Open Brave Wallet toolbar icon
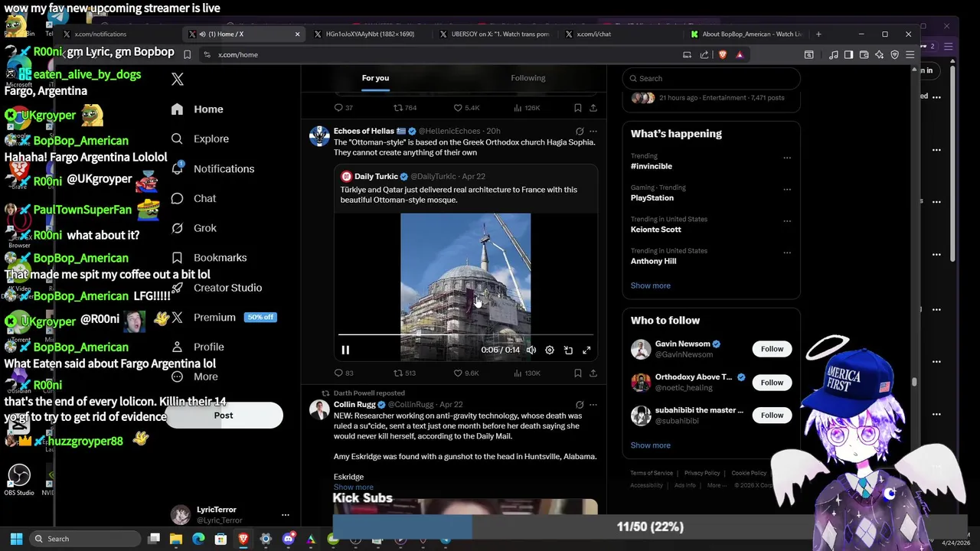 (x=864, y=54)
